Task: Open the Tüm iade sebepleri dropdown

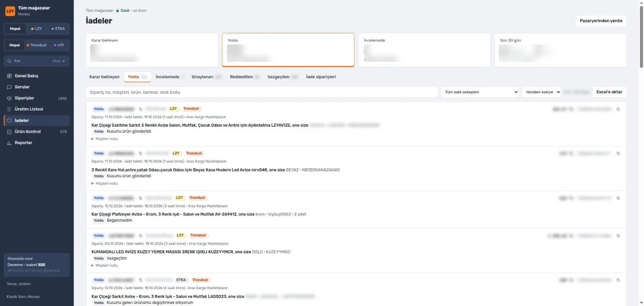Action: (x=480, y=92)
